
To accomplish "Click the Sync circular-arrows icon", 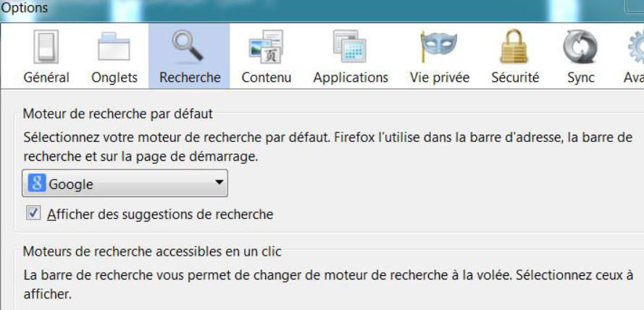I will [x=580, y=49].
